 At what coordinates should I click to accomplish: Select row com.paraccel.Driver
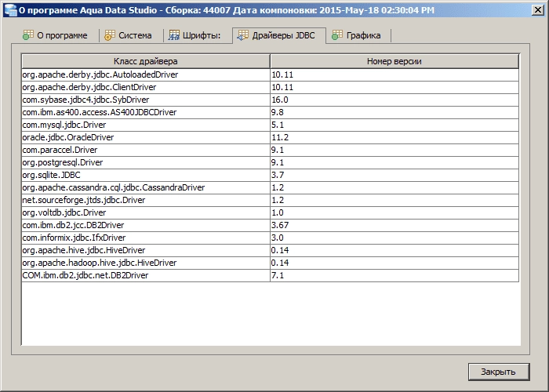(270, 151)
